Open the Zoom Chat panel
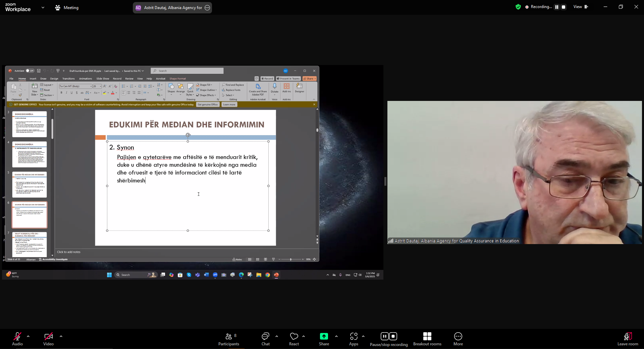 pyautogui.click(x=266, y=339)
